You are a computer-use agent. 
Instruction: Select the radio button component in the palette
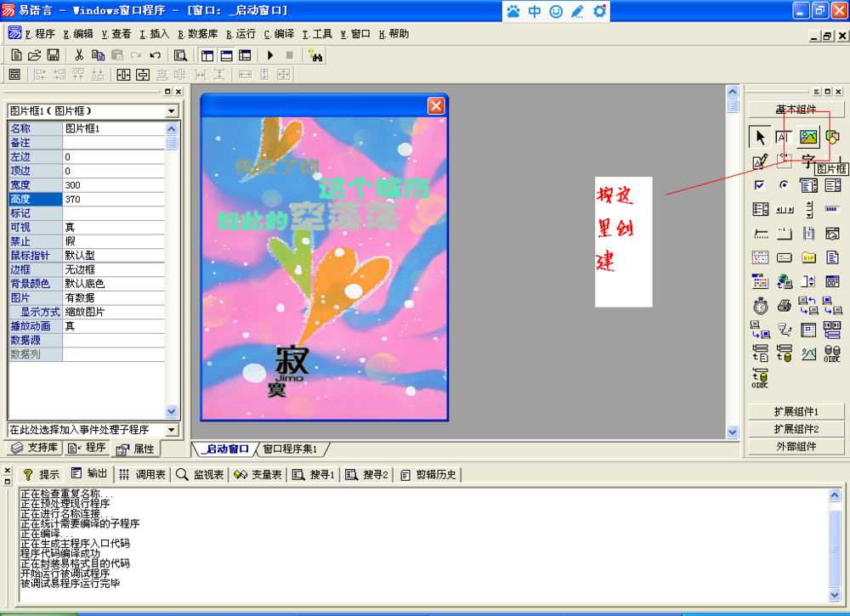784,185
